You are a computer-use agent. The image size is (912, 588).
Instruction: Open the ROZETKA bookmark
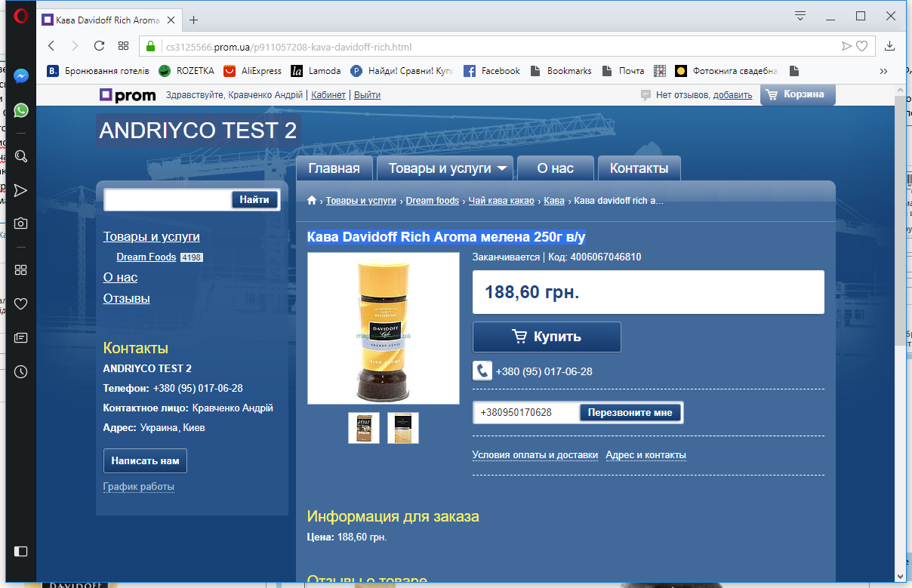point(186,71)
